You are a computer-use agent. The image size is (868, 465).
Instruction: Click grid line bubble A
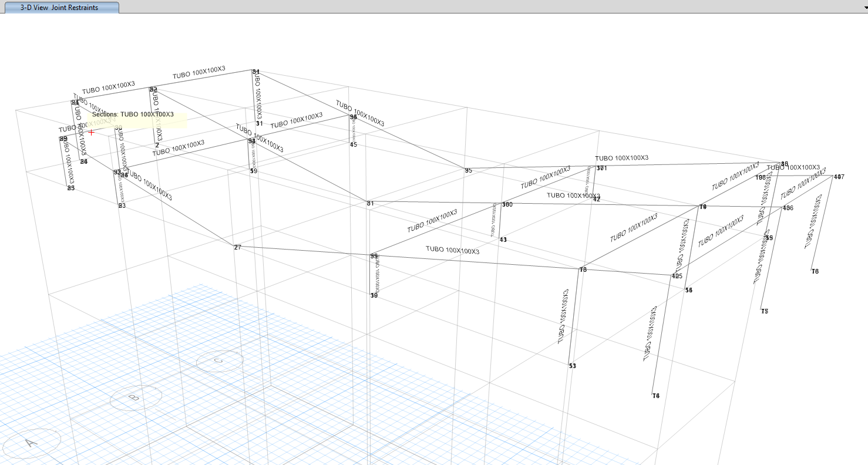click(31, 443)
